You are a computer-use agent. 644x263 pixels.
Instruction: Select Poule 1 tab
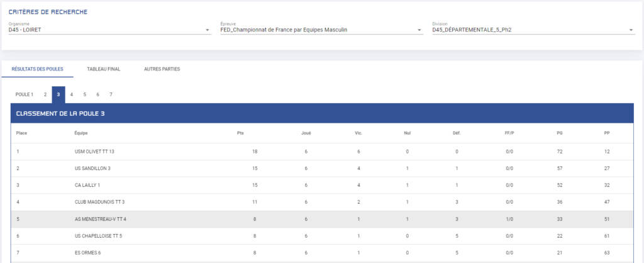point(25,94)
